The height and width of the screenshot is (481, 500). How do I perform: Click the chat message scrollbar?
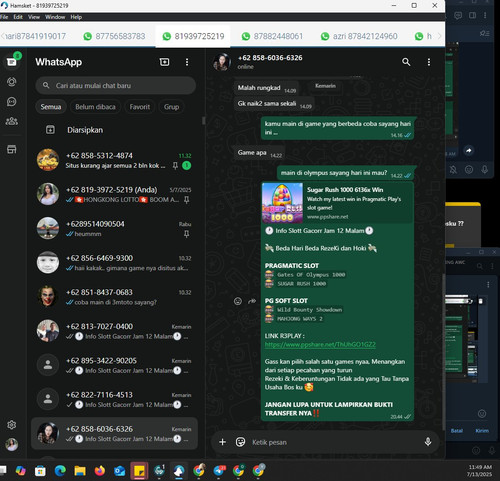click(443, 352)
